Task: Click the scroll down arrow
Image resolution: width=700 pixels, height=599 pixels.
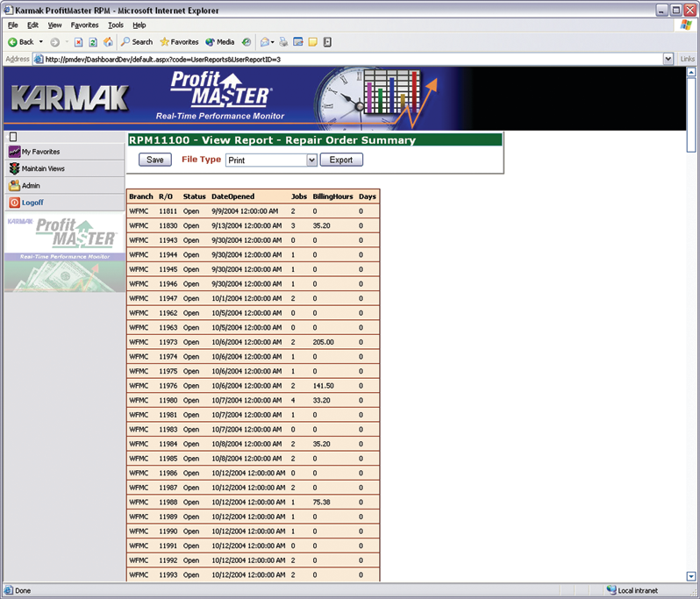Action: (x=691, y=576)
